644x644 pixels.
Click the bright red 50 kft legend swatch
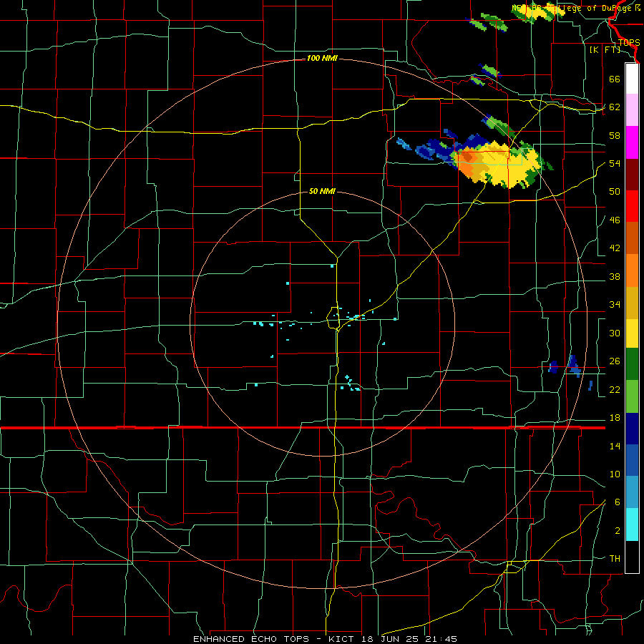pyautogui.click(x=632, y=206)
